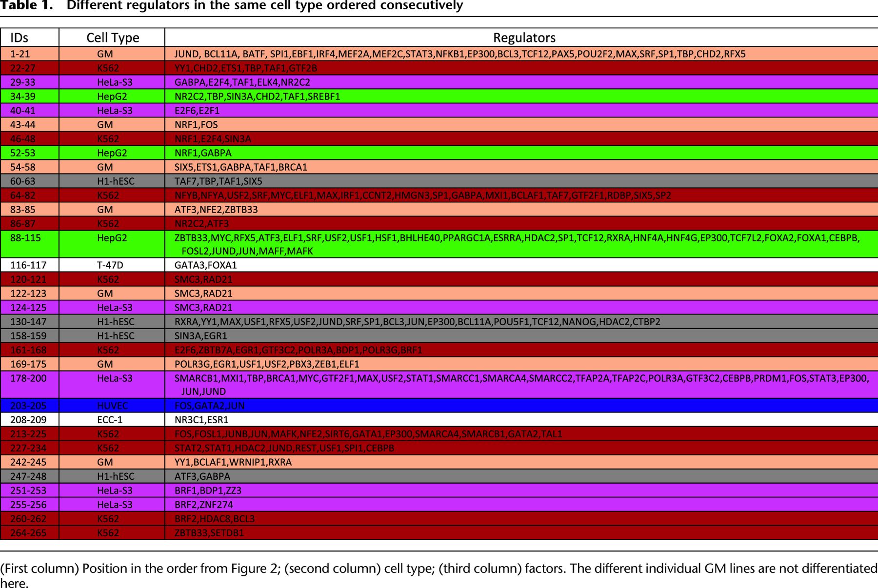Screen dimensions: 878x588
Task: Click the 'Cell Type' column header
Action: (113, 38)
